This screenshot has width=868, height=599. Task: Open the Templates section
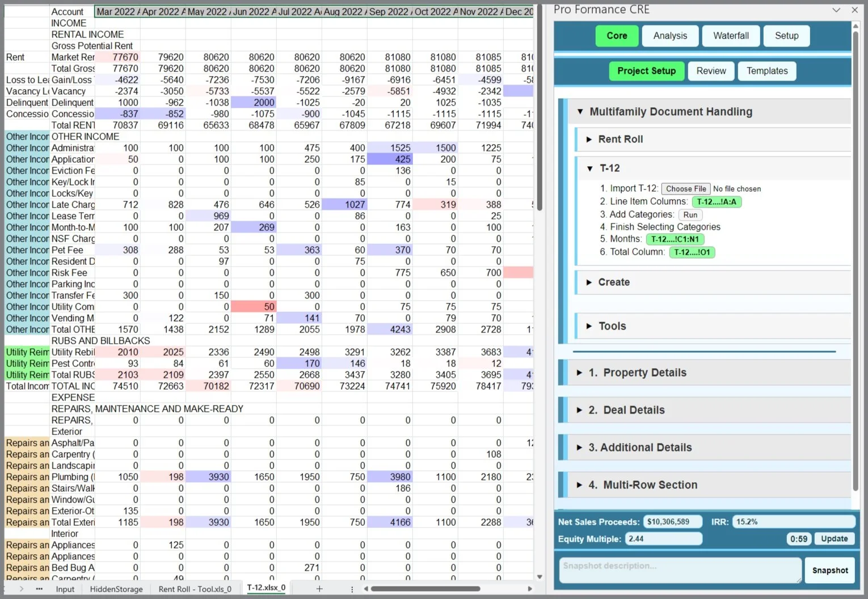point(767,70)
